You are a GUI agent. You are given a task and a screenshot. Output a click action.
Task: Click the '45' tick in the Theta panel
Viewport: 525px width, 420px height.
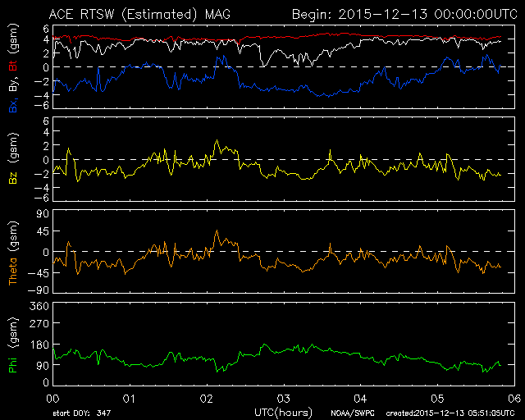[x=43, y=231]
